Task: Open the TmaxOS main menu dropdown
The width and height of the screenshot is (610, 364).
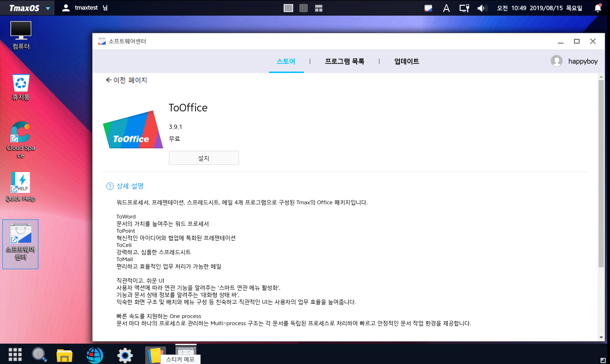Action: [30, 8]
